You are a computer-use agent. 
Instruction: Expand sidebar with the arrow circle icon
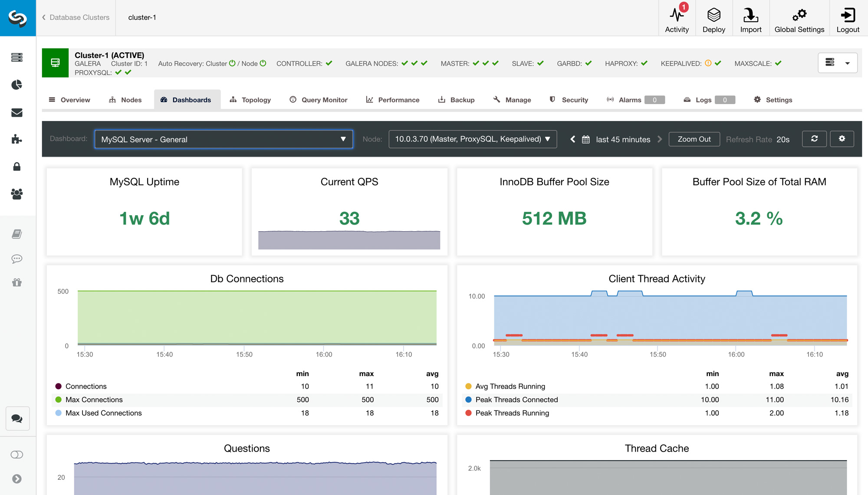17,479
